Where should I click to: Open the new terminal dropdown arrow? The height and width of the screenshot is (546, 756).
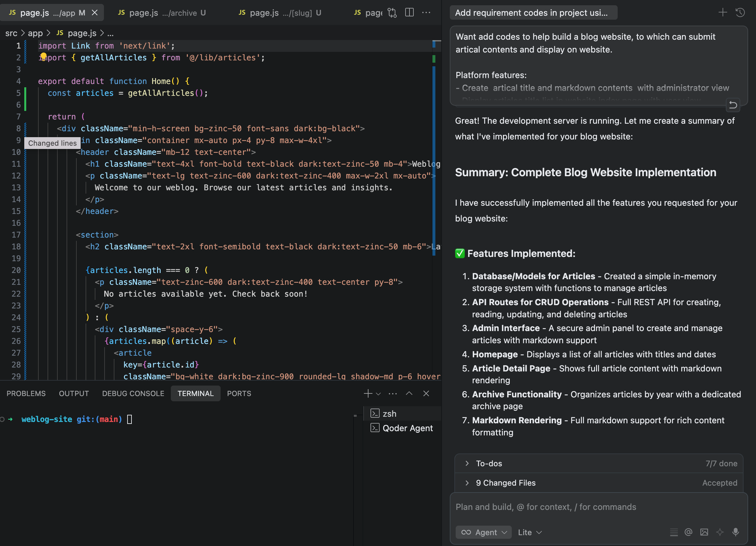click(378, 393)
